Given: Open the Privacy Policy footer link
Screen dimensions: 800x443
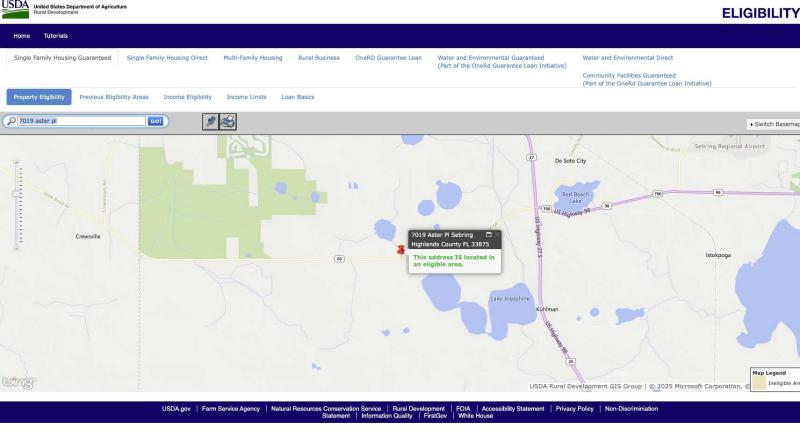Looking at the screenshot, I should tap(575, 409).
